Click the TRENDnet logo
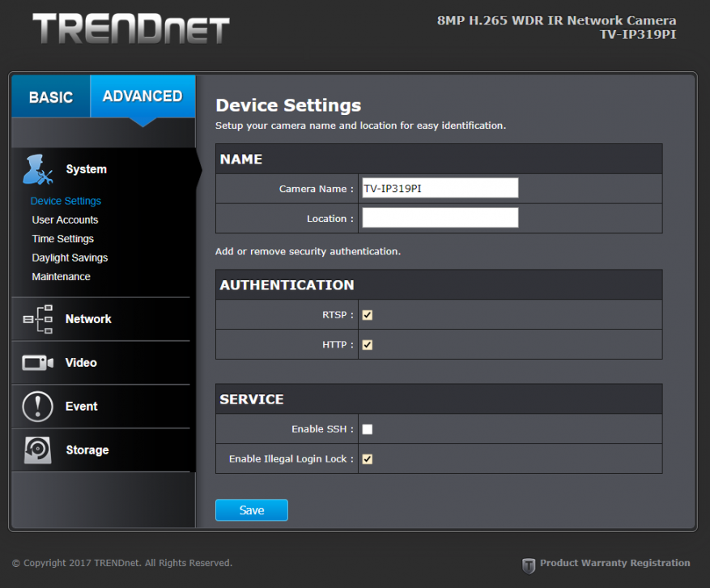The width and height of the screenshot is (710, 588). [131, 28]
